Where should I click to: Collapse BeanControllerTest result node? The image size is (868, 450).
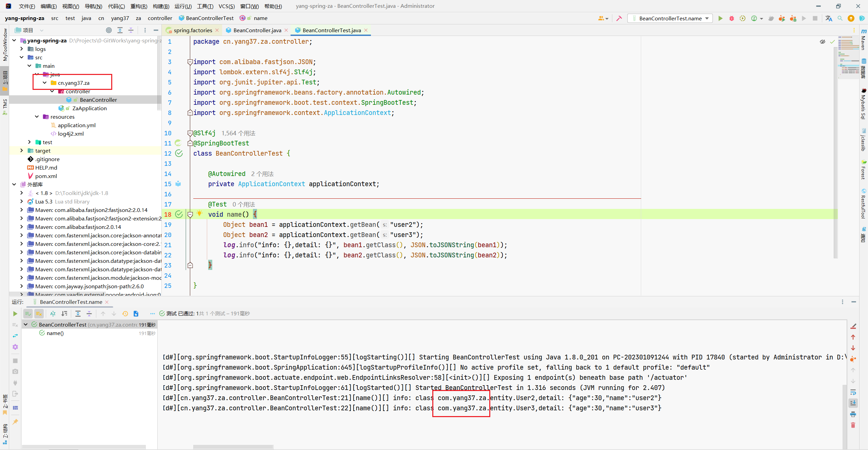click(26, 325)
